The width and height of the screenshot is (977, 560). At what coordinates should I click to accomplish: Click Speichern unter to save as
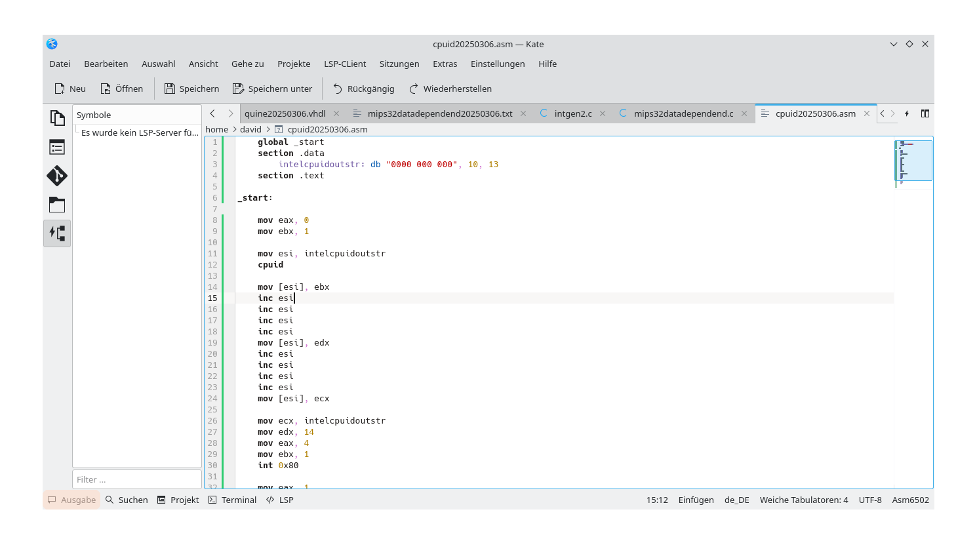tap(273, 89)
